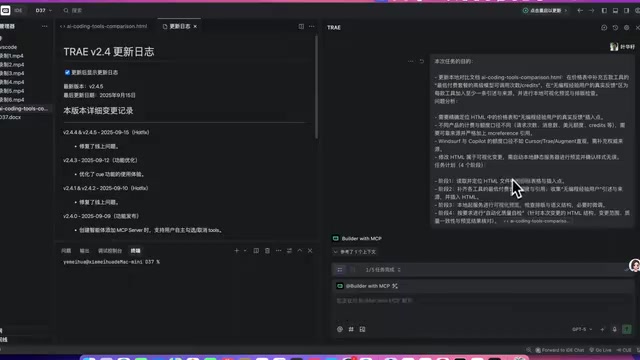Screen dimensions: 640x360
Task: Open editor more-actions ellipsis menu
Action: [x=311, y=26]
